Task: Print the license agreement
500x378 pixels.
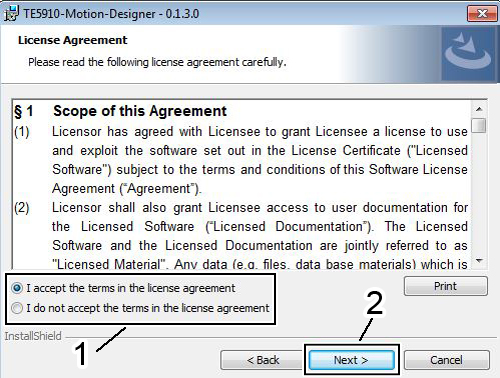Action: (x=446, y=286)
